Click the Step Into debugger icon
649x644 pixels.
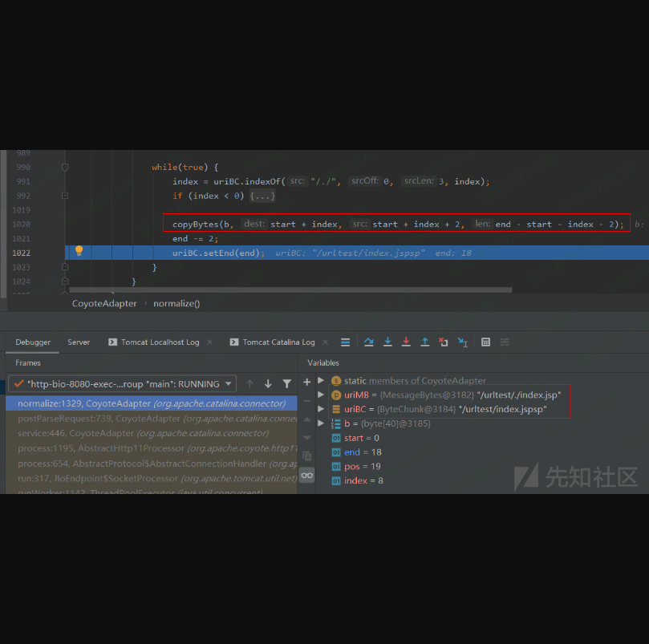pyautogui.click(x=387, y=342)
